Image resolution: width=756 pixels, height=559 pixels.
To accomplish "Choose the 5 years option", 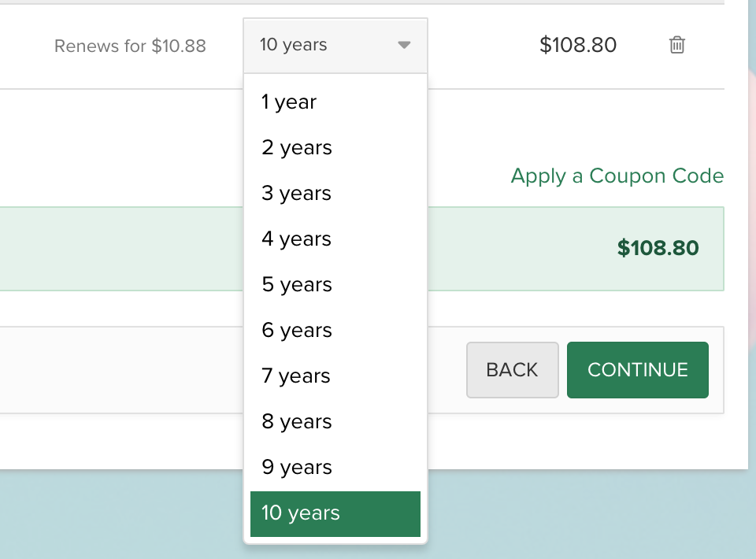I will (297, 285).
